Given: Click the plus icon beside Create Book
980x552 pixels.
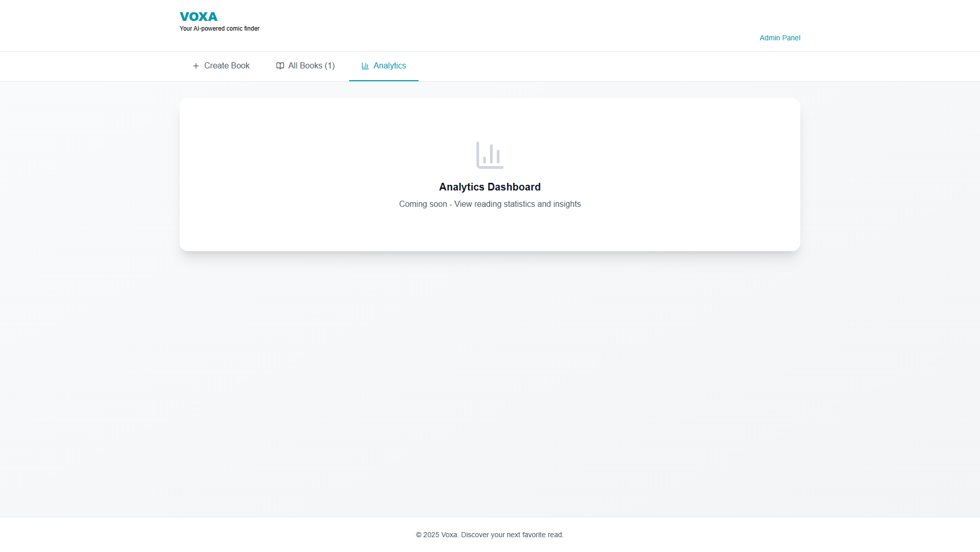Looking at the screenshot, I should pyautogui.click(x=196, y=66).
